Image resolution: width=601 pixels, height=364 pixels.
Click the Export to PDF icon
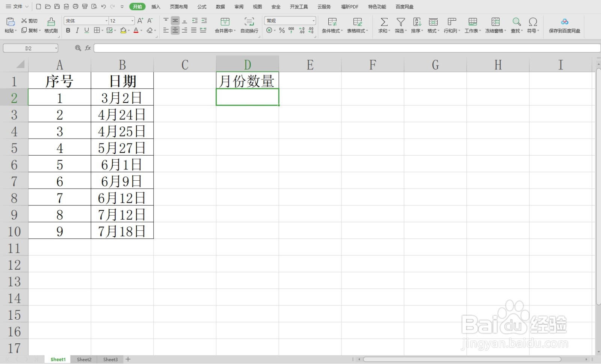click(x=66, y=7)
